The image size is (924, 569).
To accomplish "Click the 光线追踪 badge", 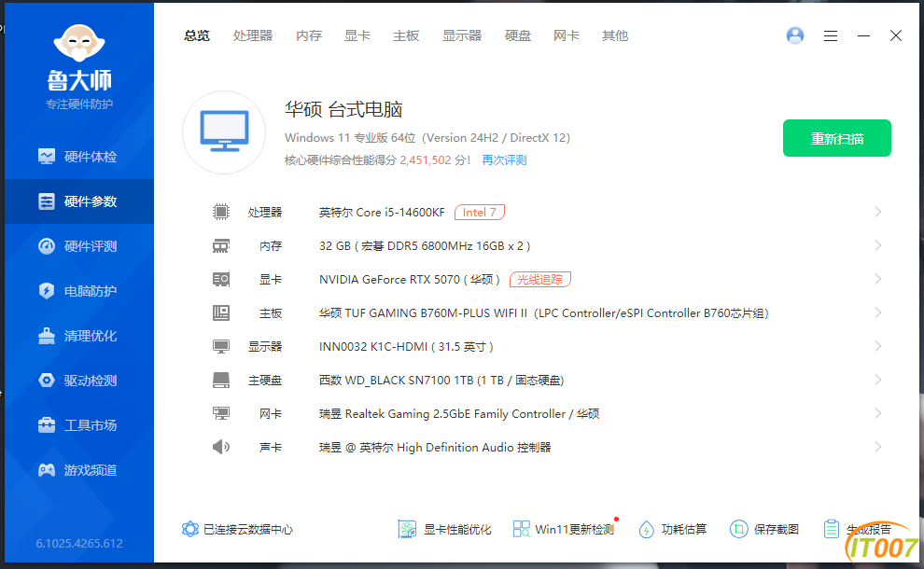I will [x=540, y=279].
